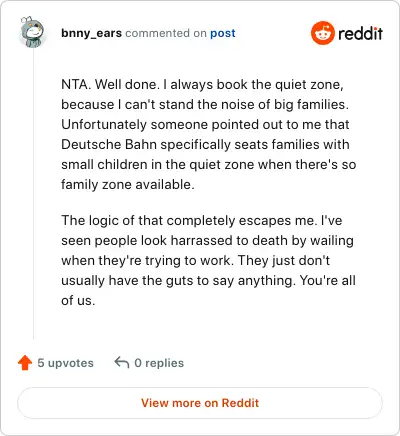The image size is (400, 436).
Task: Open the bnny_ears username profile
Action: pyautogui.click(x=91, y=33)
